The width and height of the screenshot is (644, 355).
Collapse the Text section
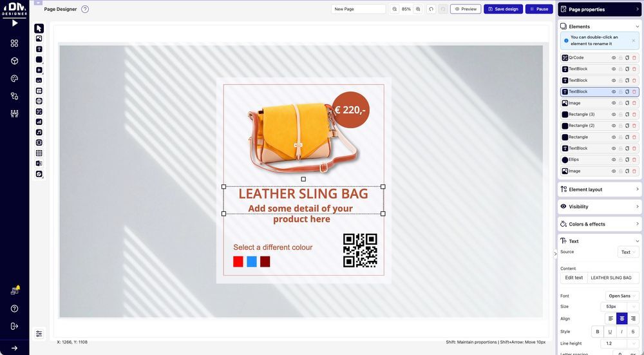click(599, 241)
